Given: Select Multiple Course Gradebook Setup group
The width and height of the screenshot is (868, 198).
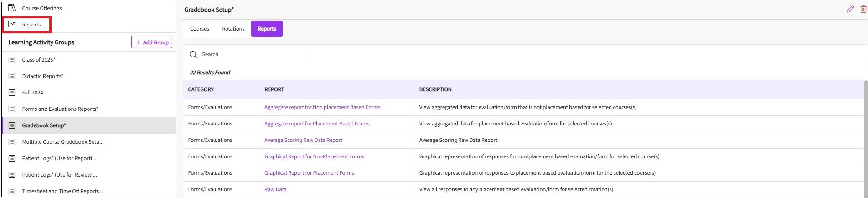Looking at the screenshot, I should (x=63, y=142).
